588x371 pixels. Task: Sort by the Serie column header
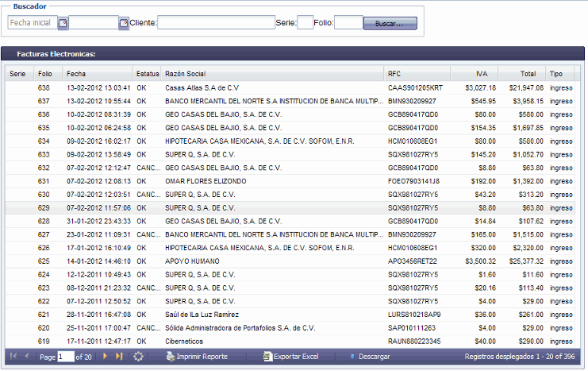pyautogui.click(x=20, y=74)
